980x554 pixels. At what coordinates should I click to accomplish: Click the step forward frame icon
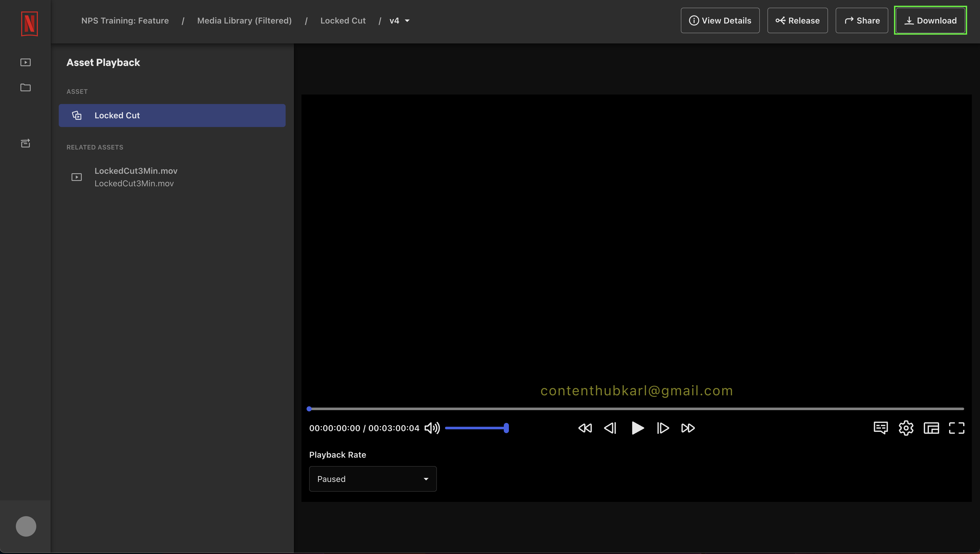point(662,428)
